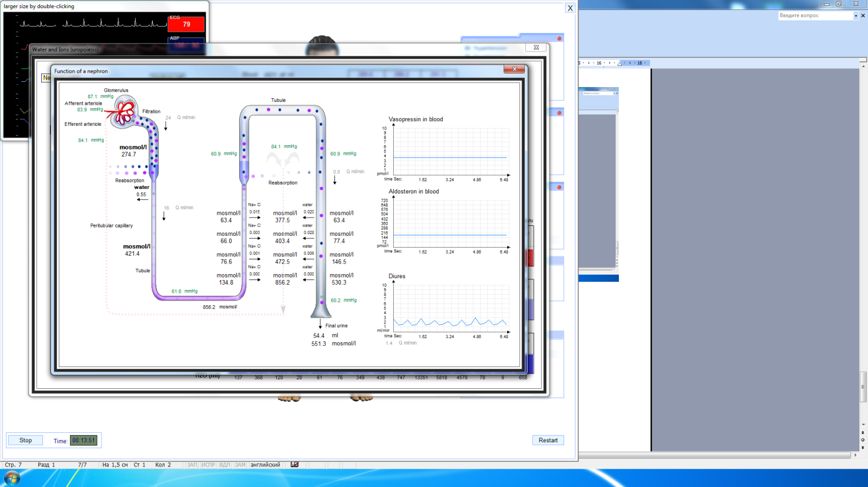Screen dimensions: 868x487
Task: Click английский language indicator in status bar
Action: (265, 465)
